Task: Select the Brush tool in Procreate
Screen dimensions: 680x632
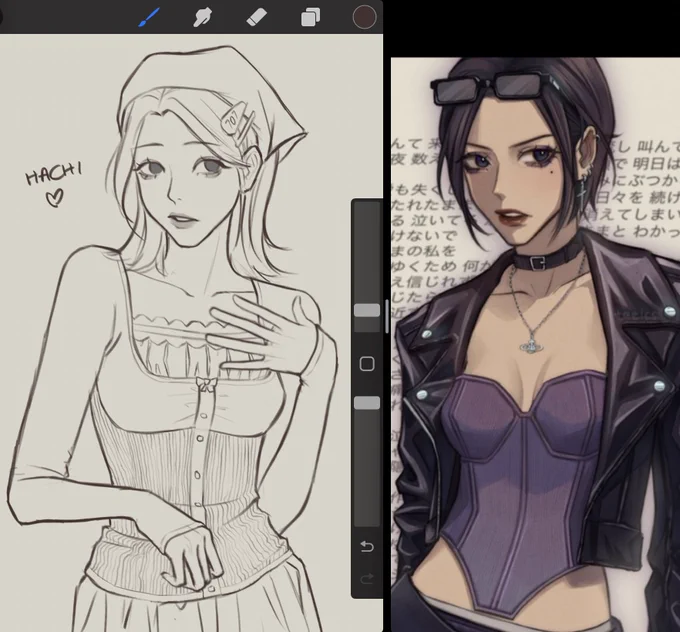Action: pos(149,18)
